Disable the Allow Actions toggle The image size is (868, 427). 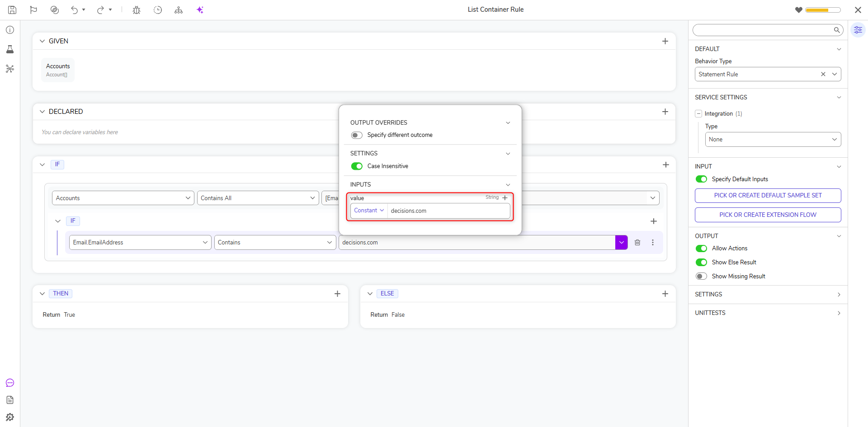(701, 249)
